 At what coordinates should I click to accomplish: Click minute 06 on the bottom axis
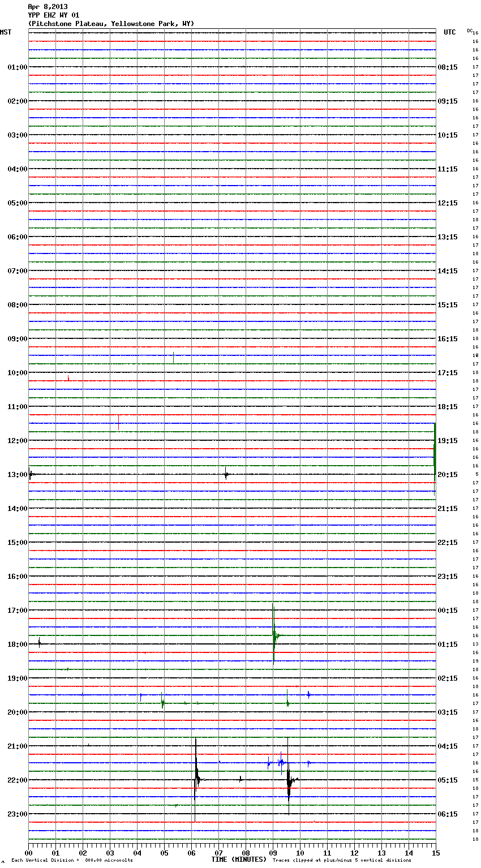(191, 853)
